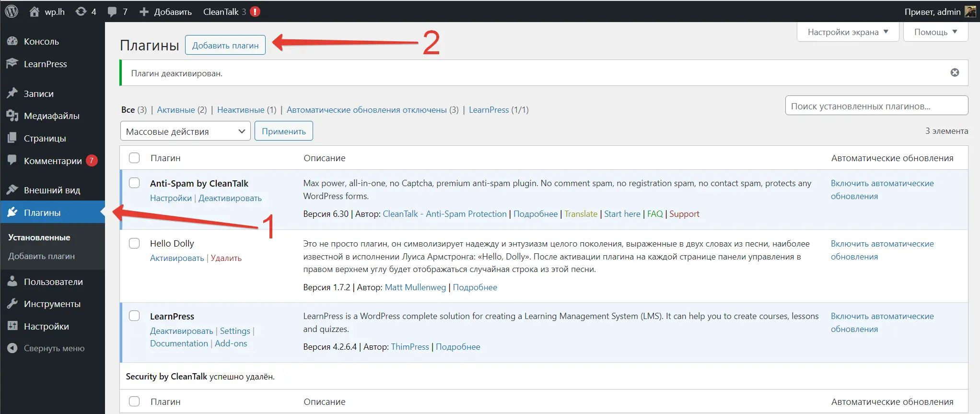Tick the LearnPress plugin checkbox
The image size is (980, 414).
(x=134, y=316)
